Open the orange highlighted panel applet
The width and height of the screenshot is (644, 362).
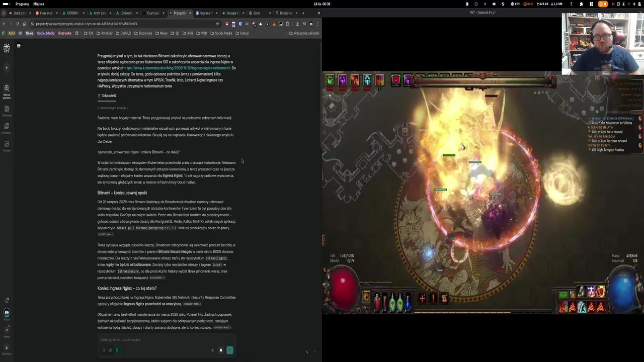[604, 4]
